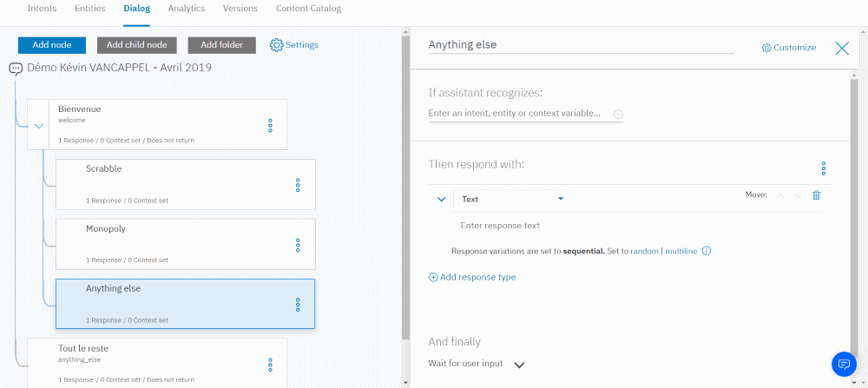Open the Bienvenue node options menu

point(270,126)
